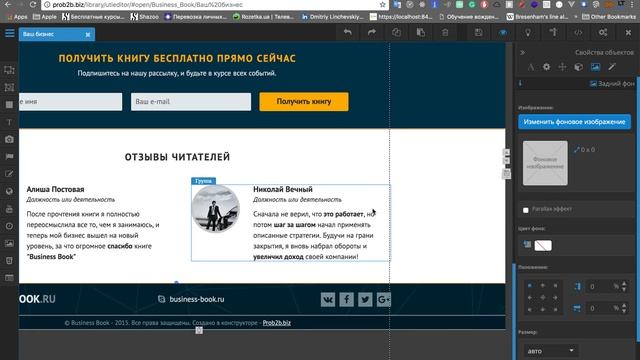640x360 pixels.
Task: Click the publish upload arrow icon
Action: [553, 33]
